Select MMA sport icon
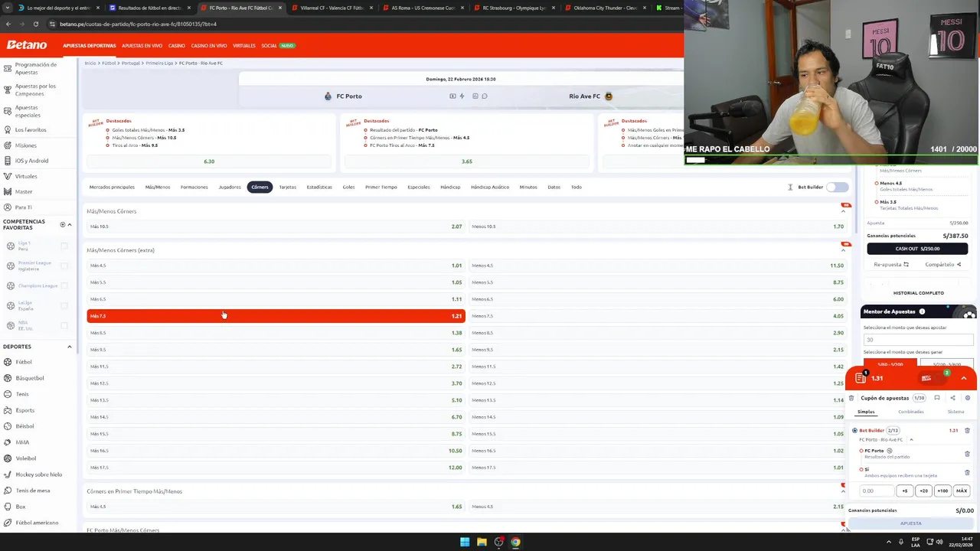The height and width of the screenshot is (551, 980). (8, 442)
